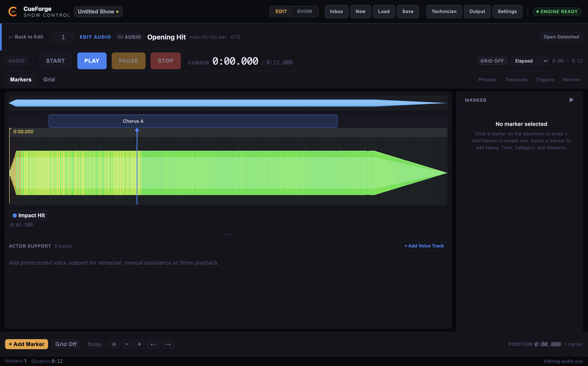Click the green ENGINE READY status indicator
The height and width of the screenshot is (366, 588).
pyautogui.click(x=557, y=11)
